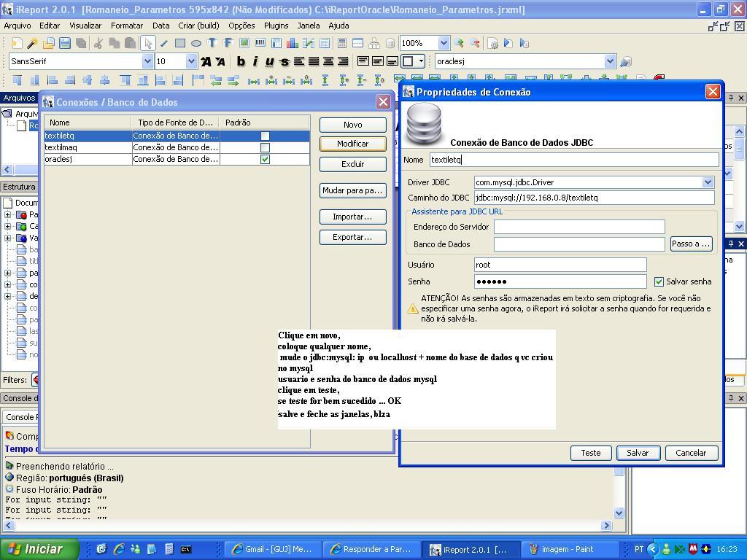Open the font size 10 dropdown
Viewport: 747px width, 560px height.
pyautogui.click(x=191, y=61)
